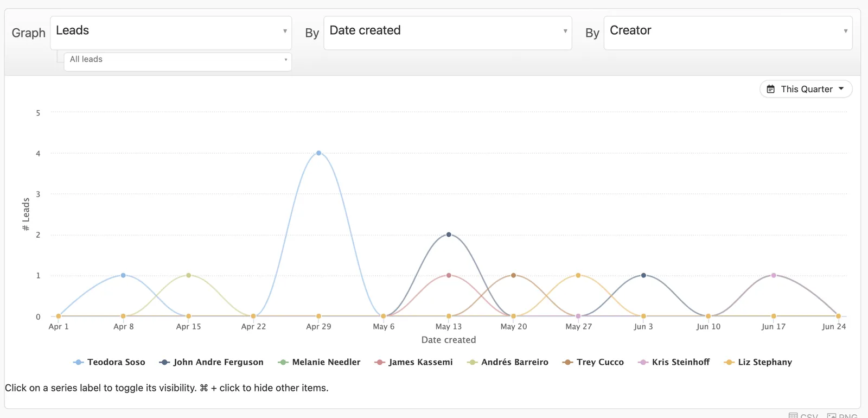Open the This Quarter date range menu
This screenshot has width=868, height=418.
806,89
